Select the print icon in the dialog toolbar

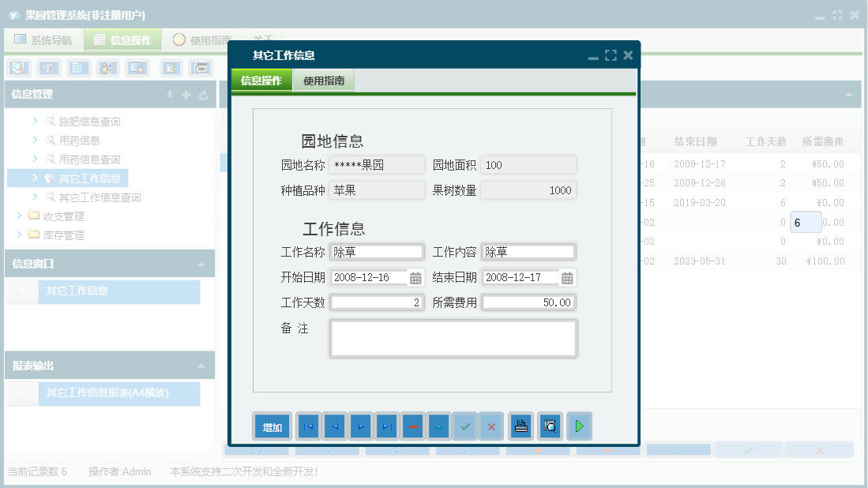pos(520,426)
